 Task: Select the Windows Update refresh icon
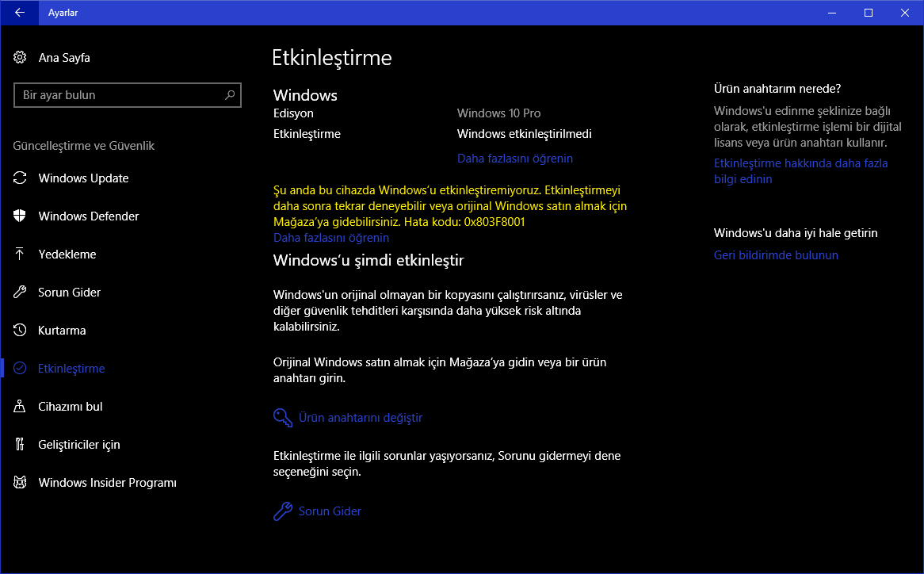[20, 178]
